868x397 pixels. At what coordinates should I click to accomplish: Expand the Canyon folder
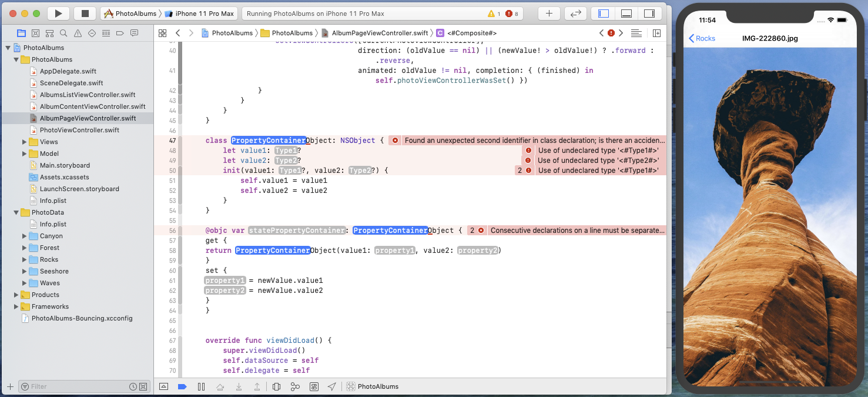coord(24,236)
